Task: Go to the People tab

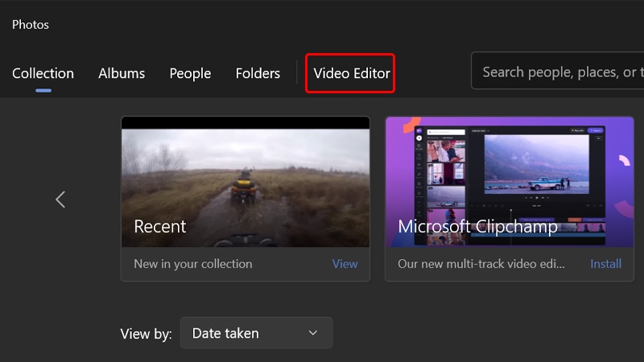Action: click(x=190, y=73)
